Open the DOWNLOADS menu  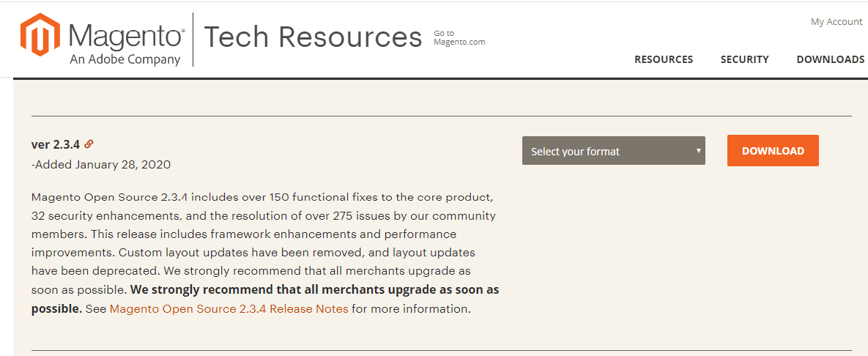pos(831,59)
